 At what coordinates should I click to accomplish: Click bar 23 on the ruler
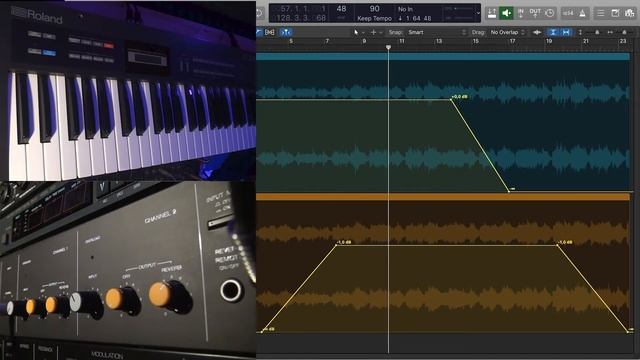[622, 41]
